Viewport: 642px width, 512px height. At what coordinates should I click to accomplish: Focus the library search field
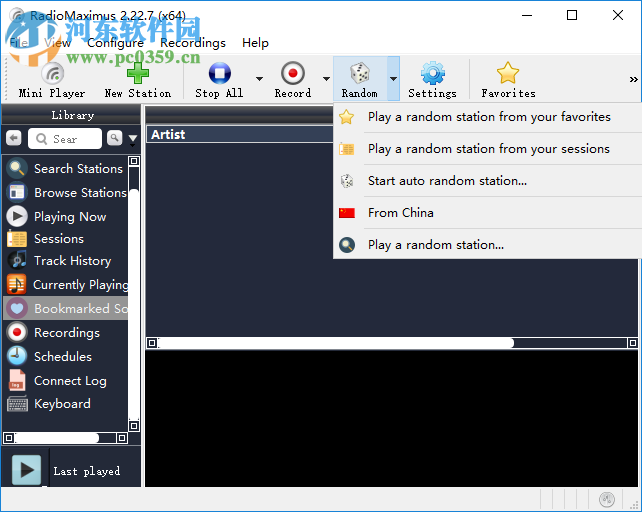pyautogui.click(x=65, y=139)
